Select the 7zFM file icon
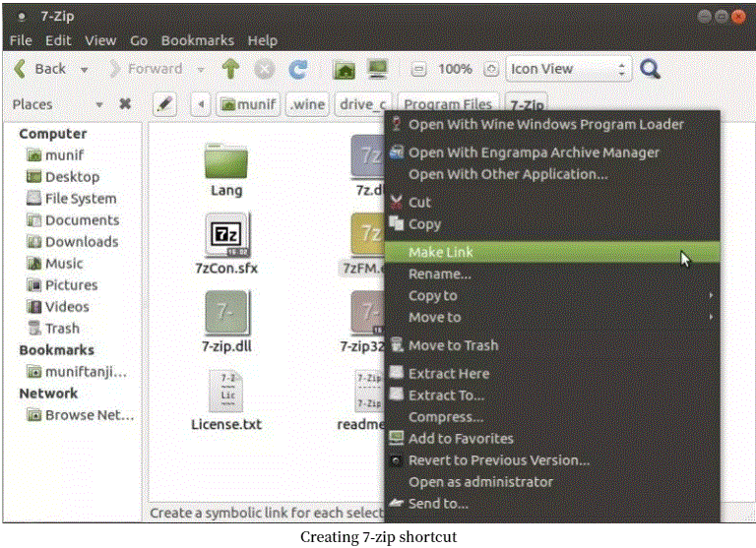 (x=368, y=235)
